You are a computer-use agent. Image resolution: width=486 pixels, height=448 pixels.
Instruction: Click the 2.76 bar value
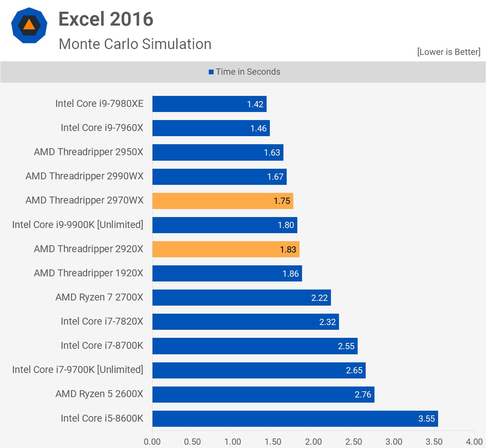pyautogui.click(x=363, y=395)
